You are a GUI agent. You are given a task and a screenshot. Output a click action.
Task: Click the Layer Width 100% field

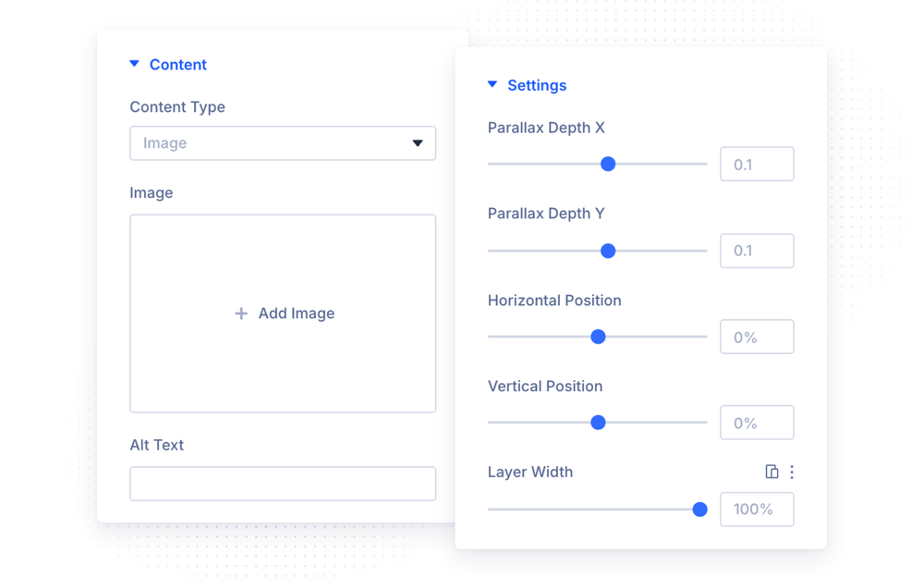757,510
